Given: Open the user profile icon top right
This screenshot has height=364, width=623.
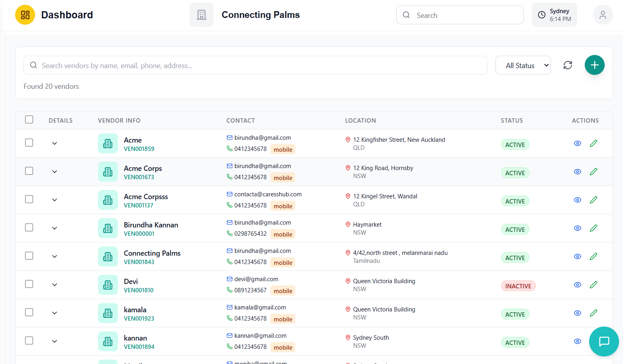Looking at the screenshot, I should click(x=603, y=15).
